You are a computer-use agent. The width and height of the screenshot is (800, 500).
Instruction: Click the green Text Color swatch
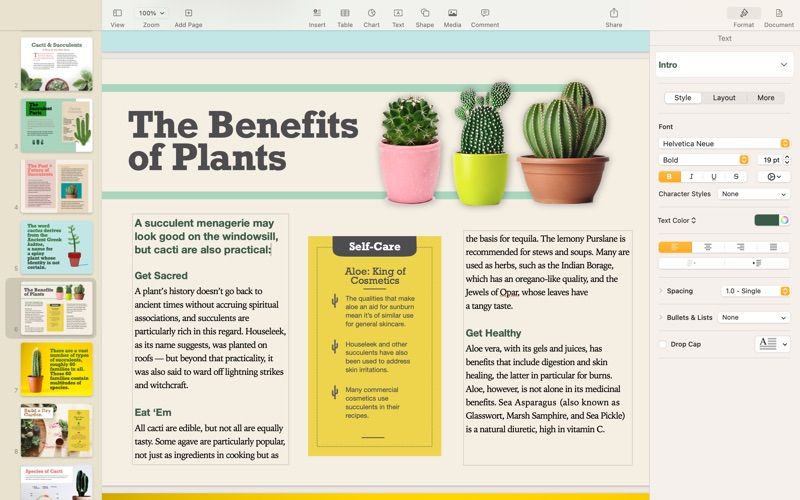[x=766, y=220]
